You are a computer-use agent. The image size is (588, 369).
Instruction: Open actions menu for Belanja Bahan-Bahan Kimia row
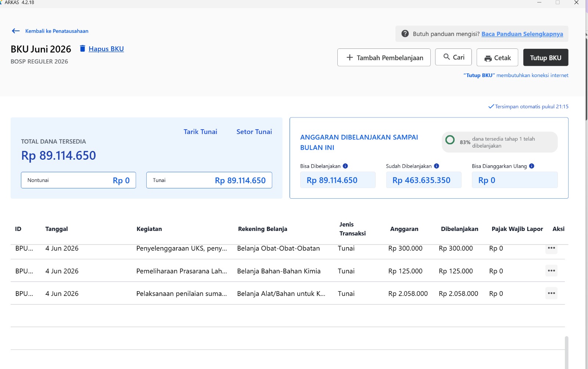pyautogui.click(x=551, y=271)
